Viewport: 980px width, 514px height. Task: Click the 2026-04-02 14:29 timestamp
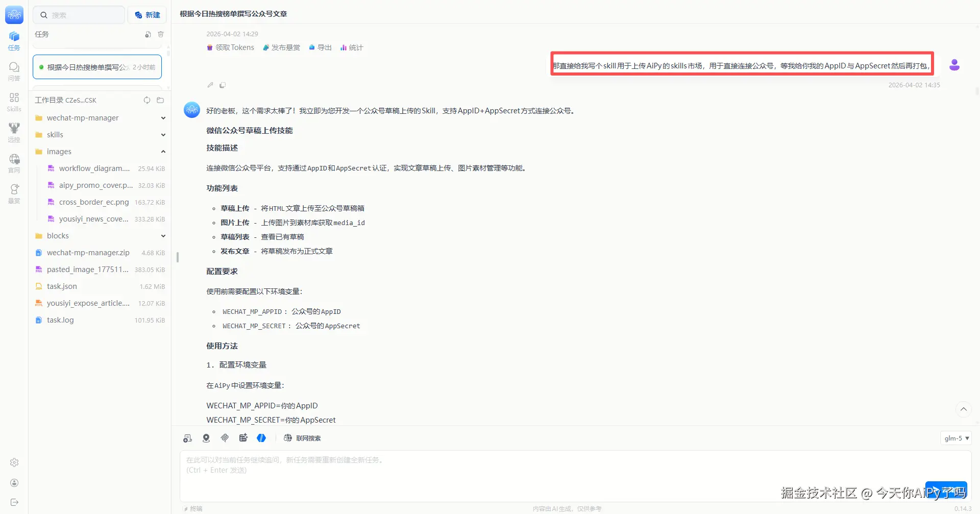(232, 34)
